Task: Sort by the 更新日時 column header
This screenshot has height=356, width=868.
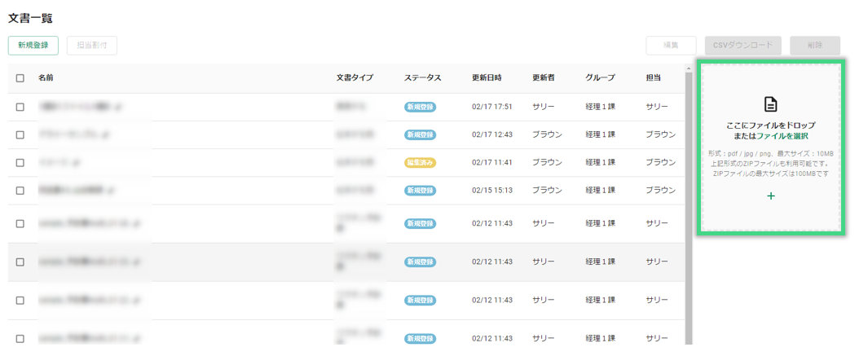Action: (x=487, y=78)
